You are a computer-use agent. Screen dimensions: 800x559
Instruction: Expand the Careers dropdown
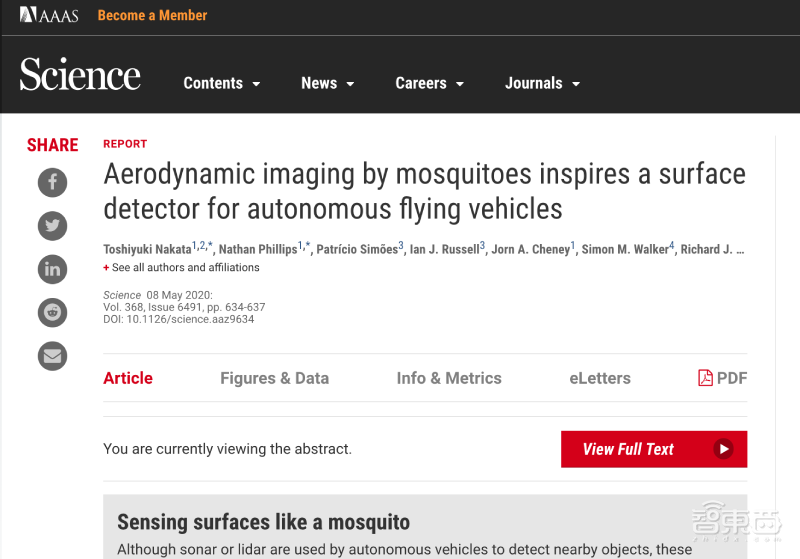pos(430,84)
